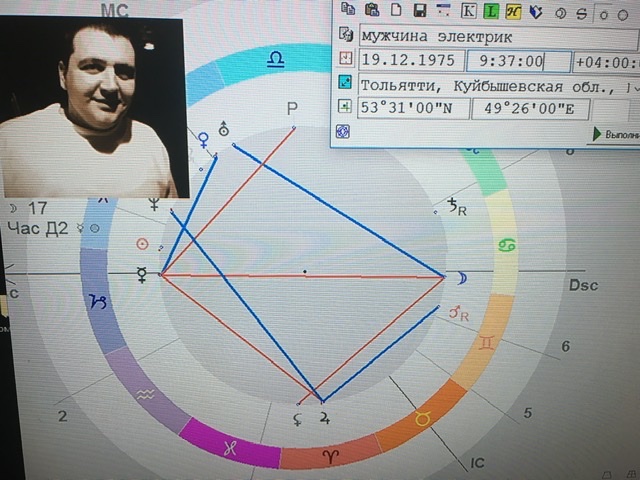640x480 pixels.
Task: Click the Libra sign on cyan segment
Action: click(x=276, y=60)
